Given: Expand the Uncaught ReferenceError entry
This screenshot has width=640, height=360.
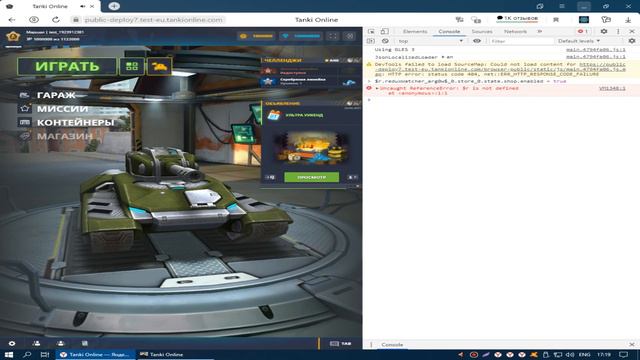Looking at the screenshot, I should [377, 88].
